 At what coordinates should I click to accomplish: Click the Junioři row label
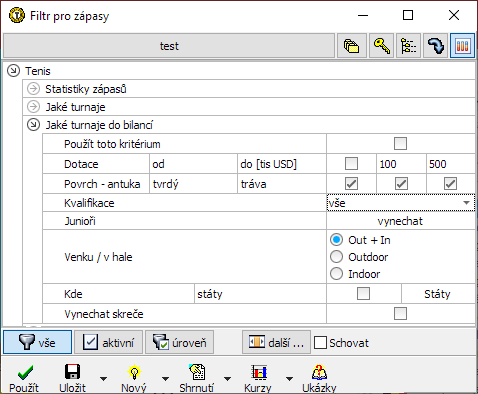80,221
